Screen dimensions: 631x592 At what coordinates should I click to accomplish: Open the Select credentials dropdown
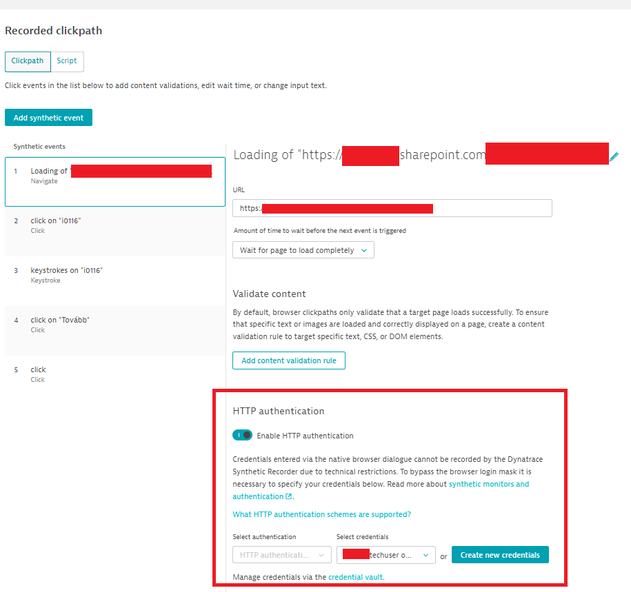(x=385, y=555)
